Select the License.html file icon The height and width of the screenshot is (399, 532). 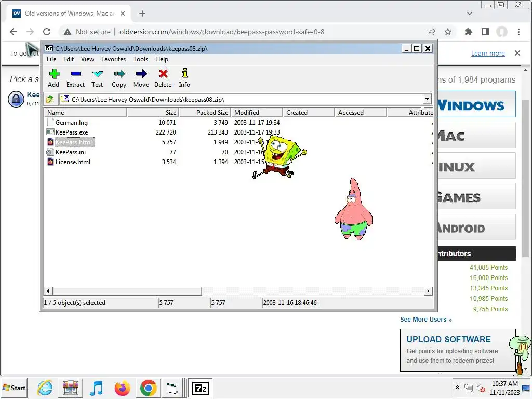tap(50, 162)
